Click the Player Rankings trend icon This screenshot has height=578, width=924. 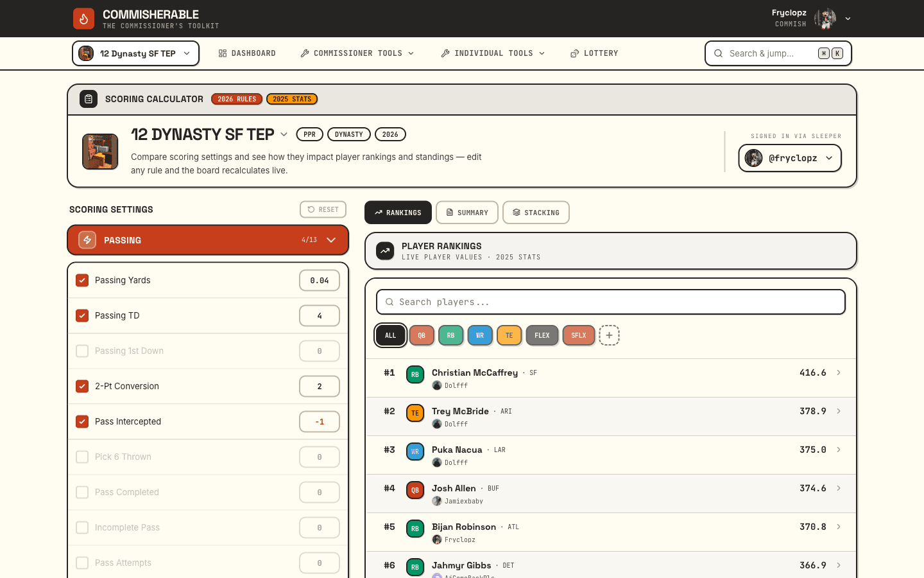click(385, 251)
